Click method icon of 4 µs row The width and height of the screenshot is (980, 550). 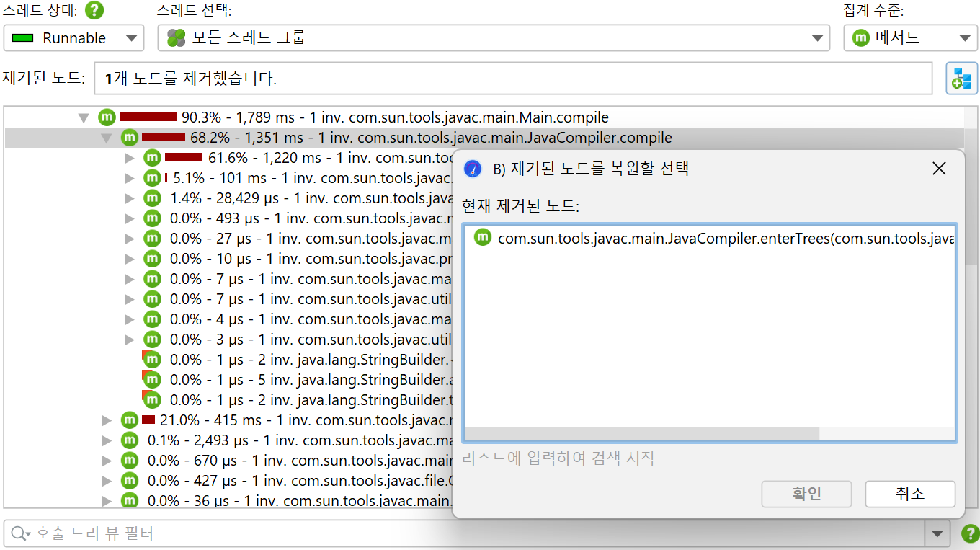point(152,319)
